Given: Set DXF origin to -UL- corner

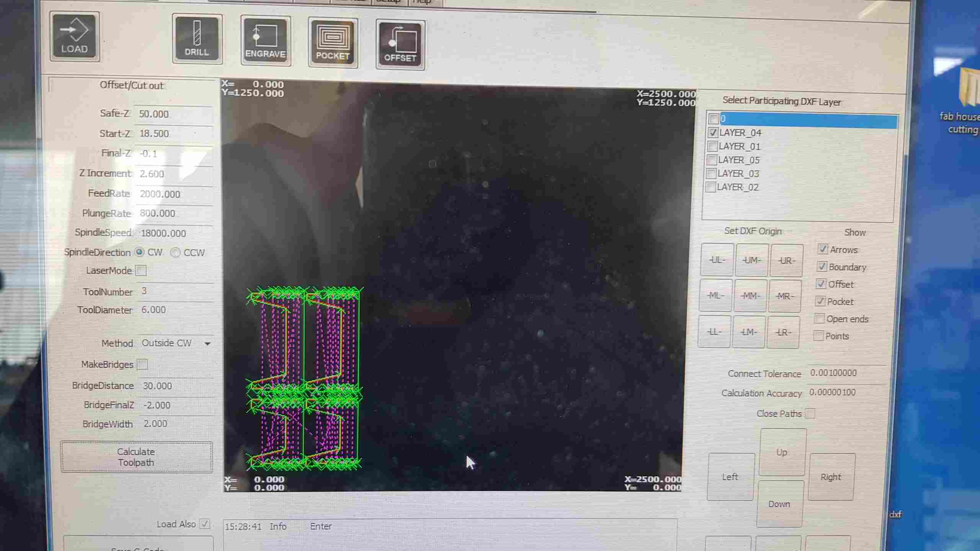Looking at the screenshot, I should tap(717, 260).
